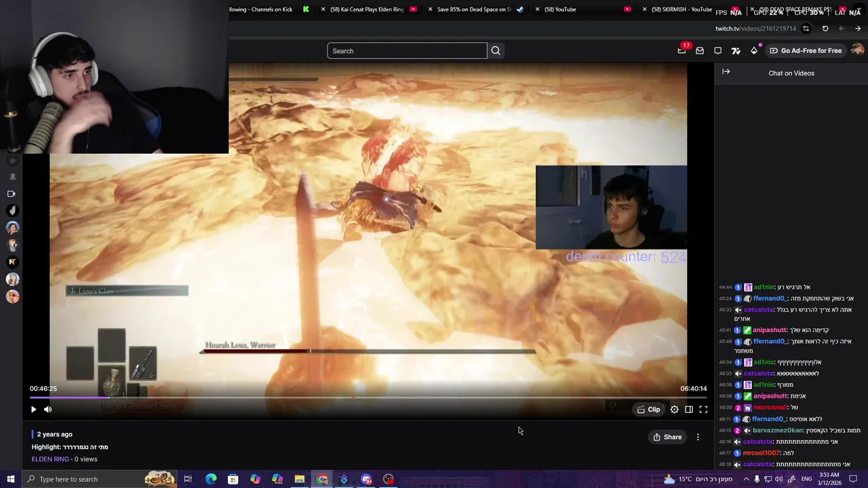The image size is (868, 488).
Task: Click necrosmal username in chat
Action: click(x=770, y=407)
